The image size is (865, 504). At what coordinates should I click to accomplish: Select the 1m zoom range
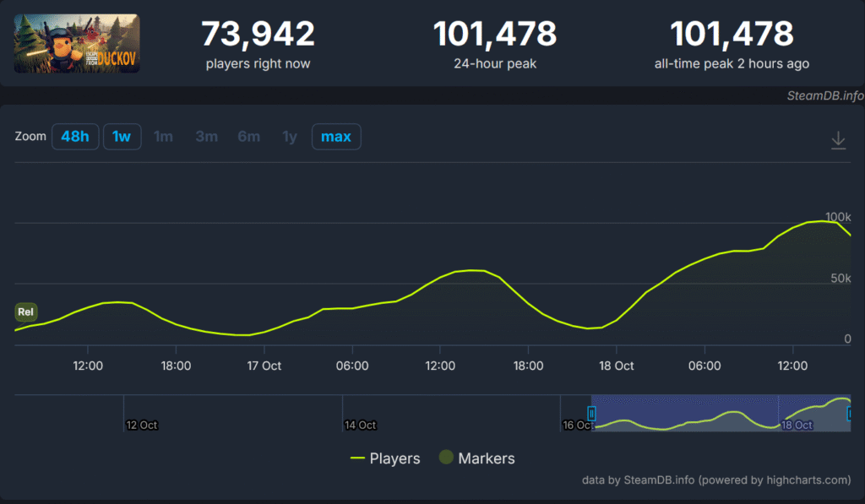tap(163, 137)
